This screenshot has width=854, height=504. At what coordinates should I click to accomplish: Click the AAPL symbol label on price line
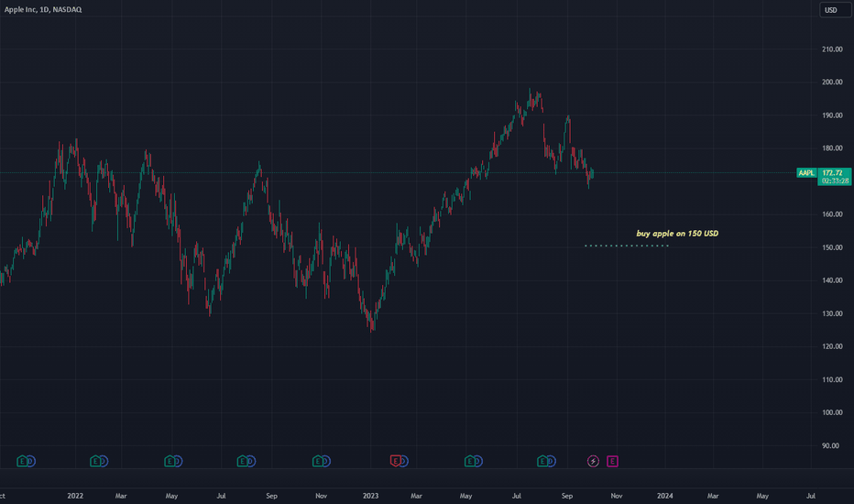click(806, 172)
